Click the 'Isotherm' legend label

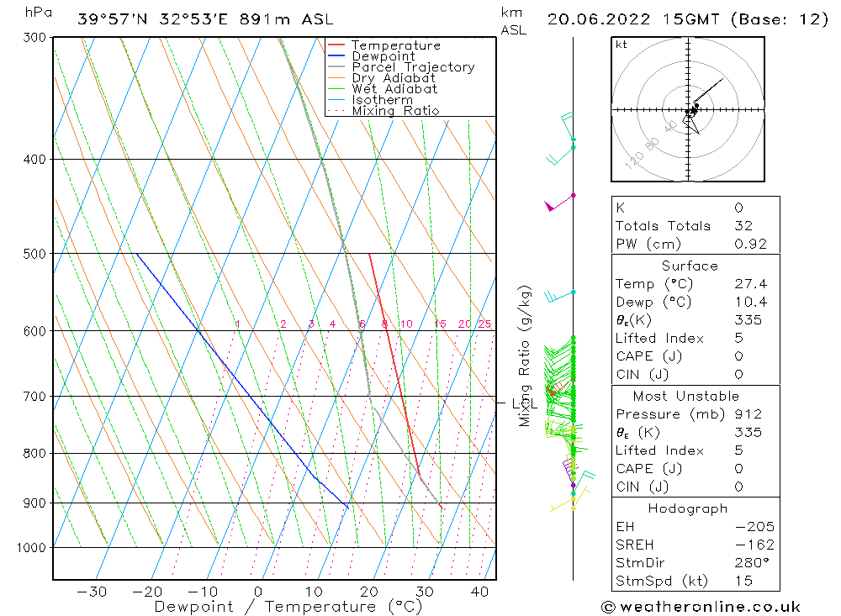click(x=383, y=100)
